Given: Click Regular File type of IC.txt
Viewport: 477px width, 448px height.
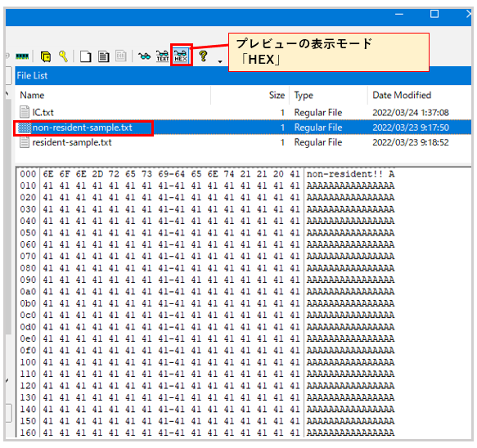Looking at the screenshot, I should tap(318, 113).
